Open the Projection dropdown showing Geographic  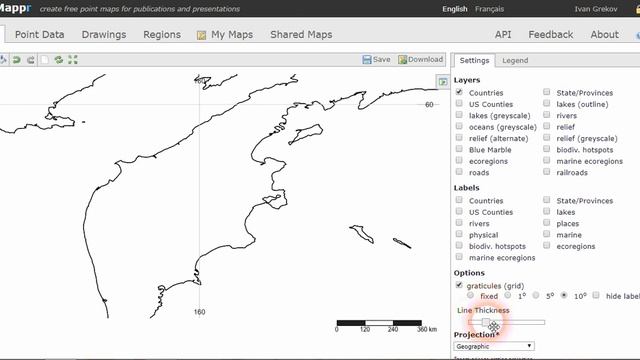[494, 346]
